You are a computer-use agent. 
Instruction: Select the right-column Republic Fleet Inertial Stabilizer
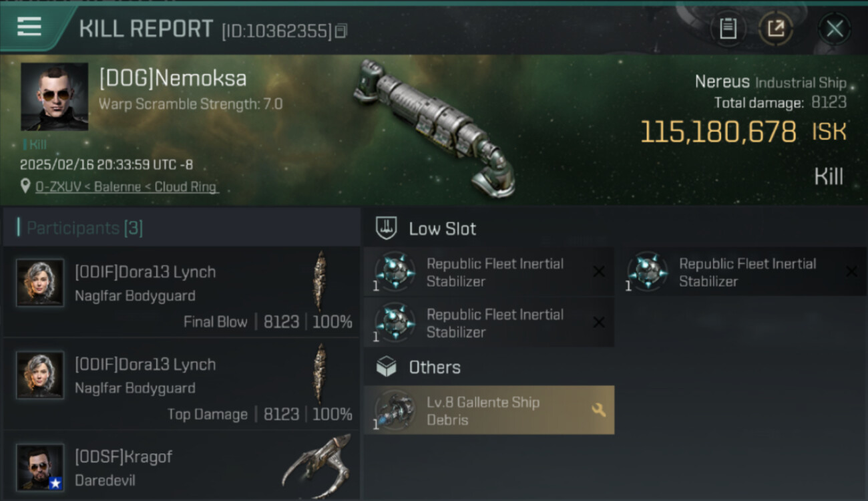(741, 273)
